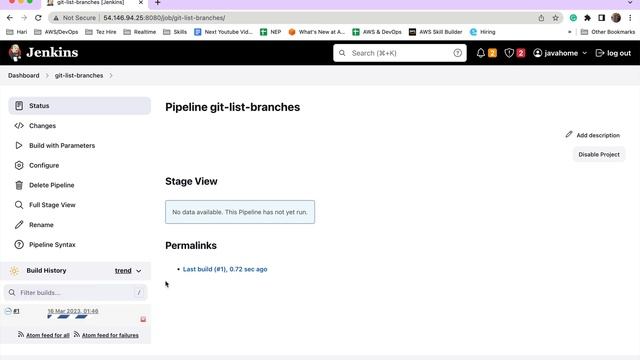
Task: Open the What's New at A... bookmark
Action: (x=317, y=32)
